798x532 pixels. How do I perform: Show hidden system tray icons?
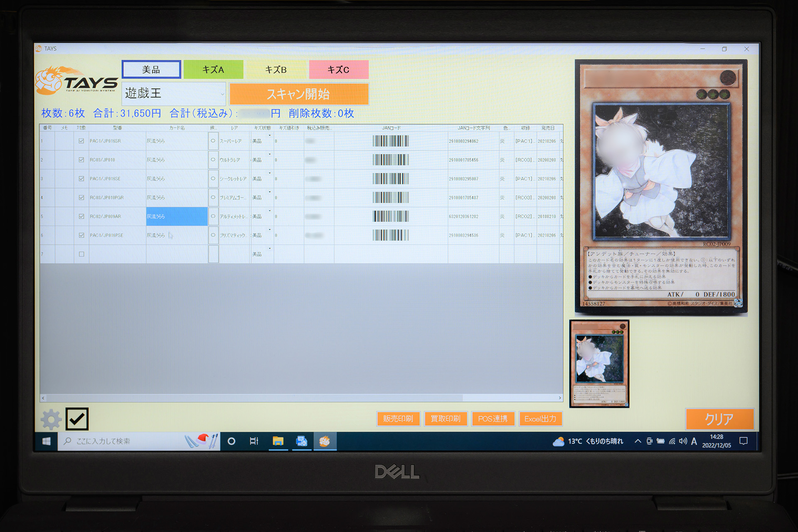click(x=638, y=441)
